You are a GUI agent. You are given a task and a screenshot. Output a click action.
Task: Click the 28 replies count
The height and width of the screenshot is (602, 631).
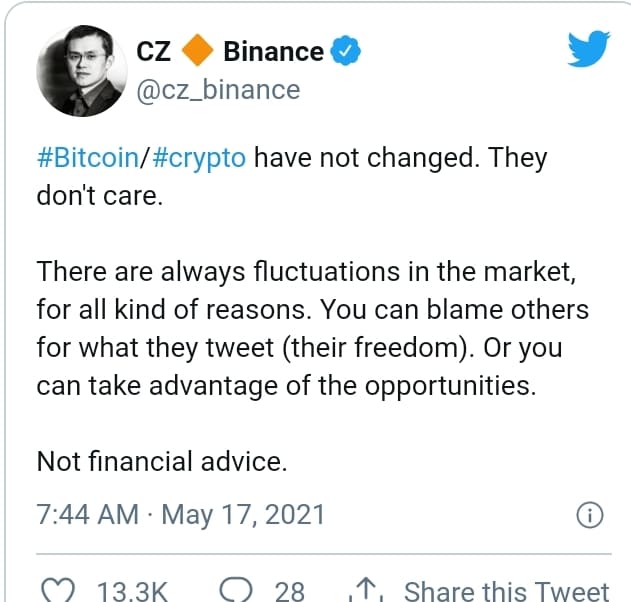click(289, 591)
